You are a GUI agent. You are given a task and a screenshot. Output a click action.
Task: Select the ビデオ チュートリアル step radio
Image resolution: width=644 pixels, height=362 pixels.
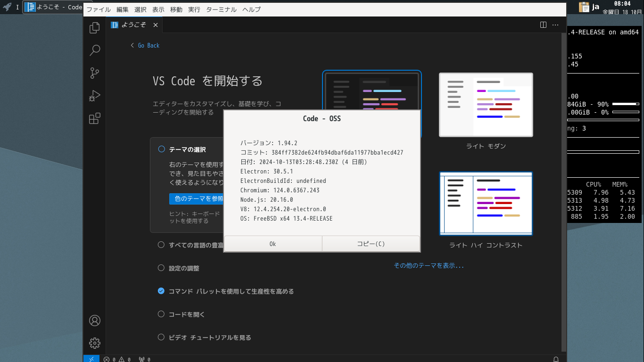click(x=161, y=337)
